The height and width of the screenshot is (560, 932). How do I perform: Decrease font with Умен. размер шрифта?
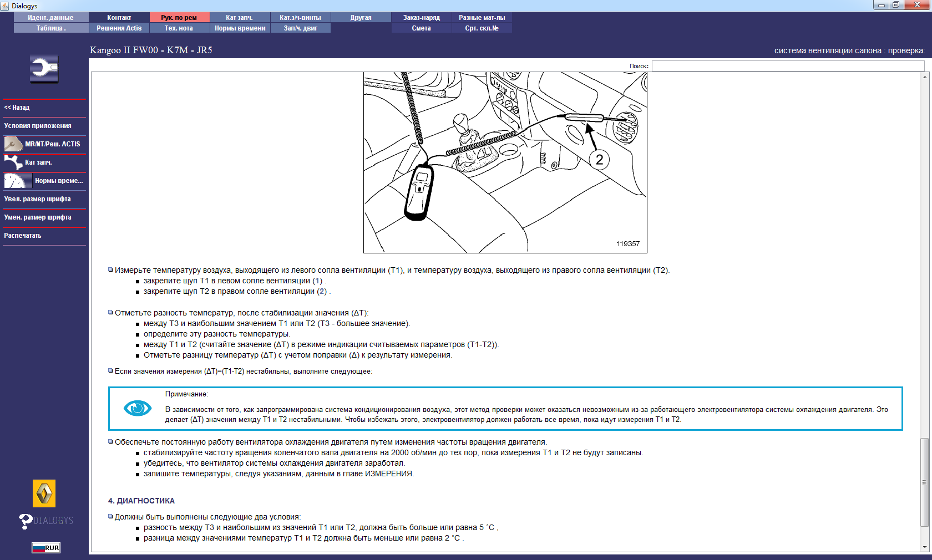38,217
